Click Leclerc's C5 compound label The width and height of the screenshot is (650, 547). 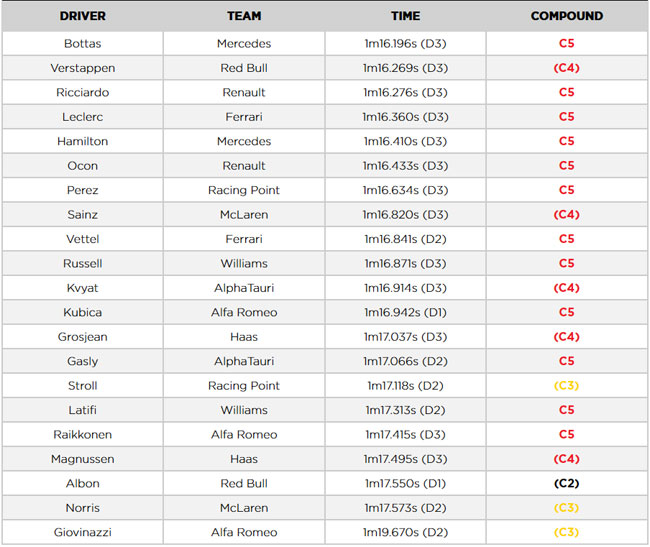[567, 117]
